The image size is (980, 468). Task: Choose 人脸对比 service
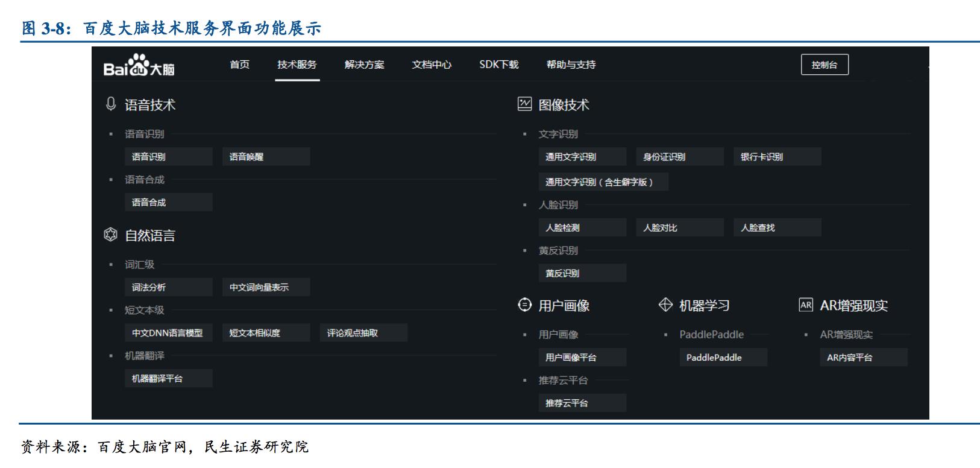[x=680, y=228]
